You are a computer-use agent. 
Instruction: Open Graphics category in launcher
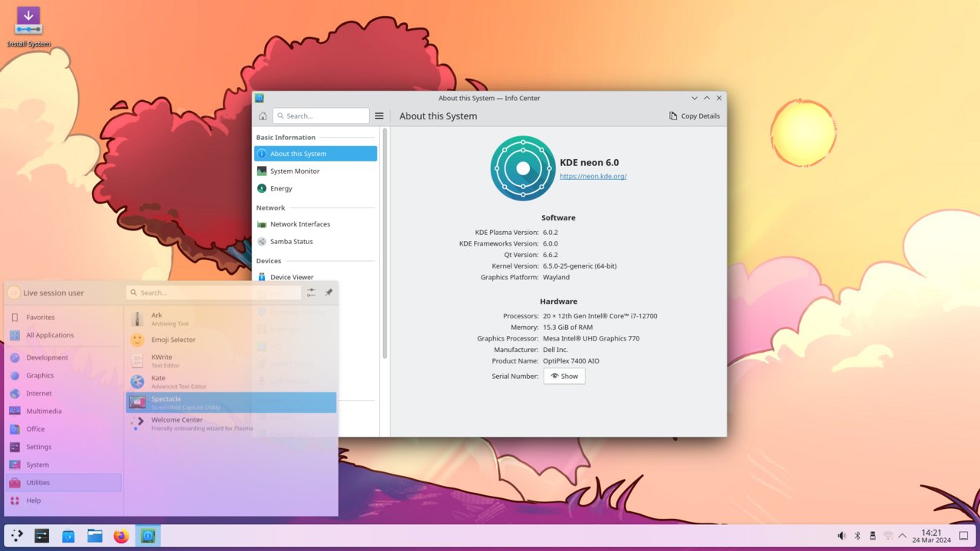click(x=64, y=376)
